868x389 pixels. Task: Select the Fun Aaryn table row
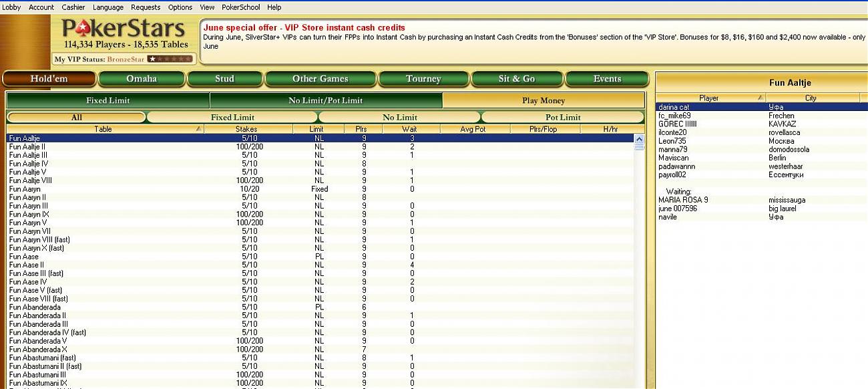pyautogui.click(x=25, y=189)
